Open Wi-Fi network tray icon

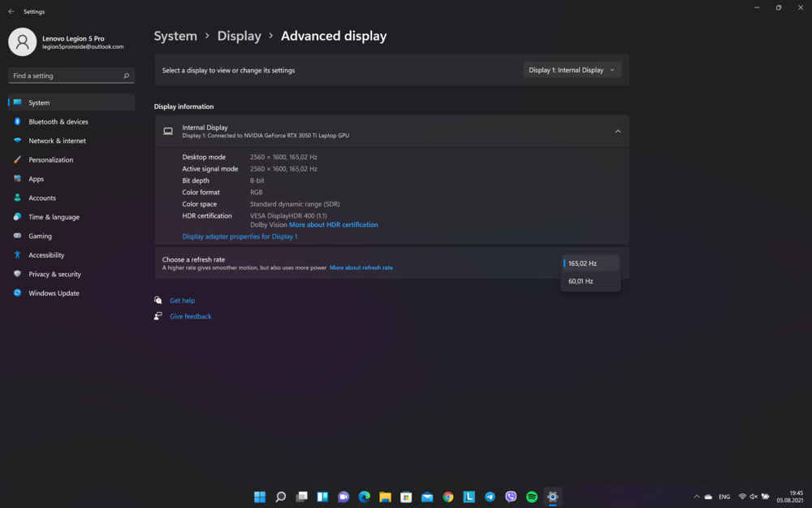(742, 497)
